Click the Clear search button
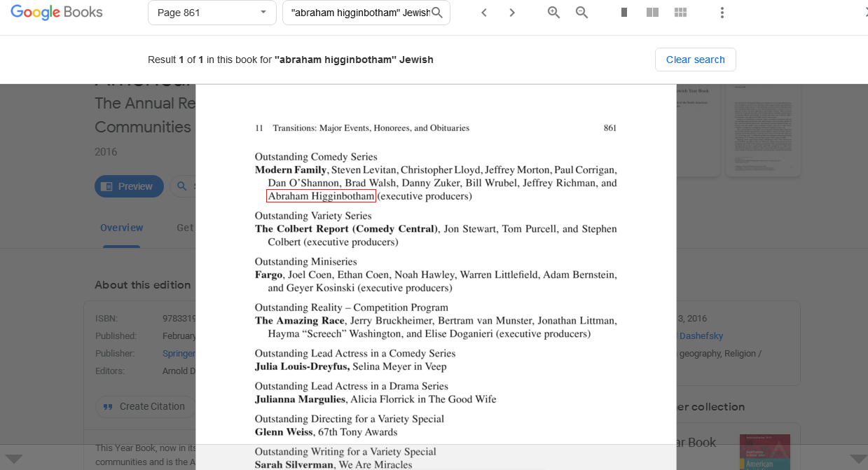Image resolution: width=868 pixels, height=470 pixels. [696, 60]
